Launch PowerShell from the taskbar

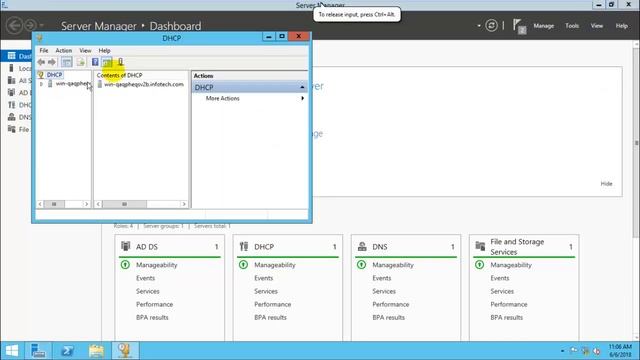click(x=67, y=351)
